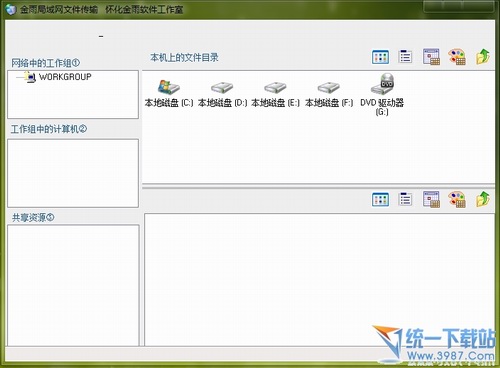Viewport: 500px width, 368px height.
Task: Click the 工作组中的计算机② label
Action: (x=49, y=129)
